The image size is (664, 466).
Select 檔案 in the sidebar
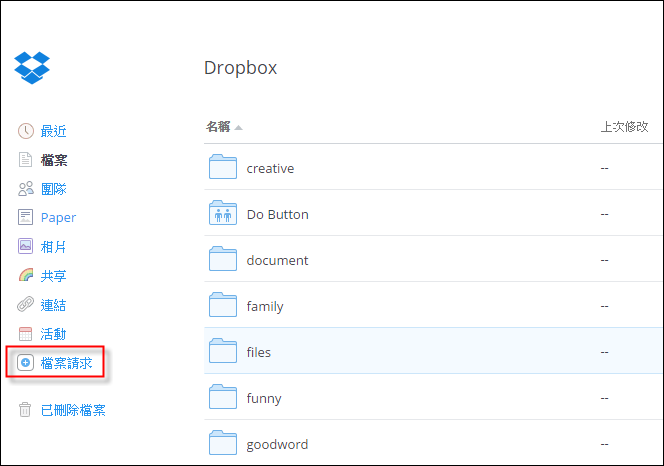54,160
